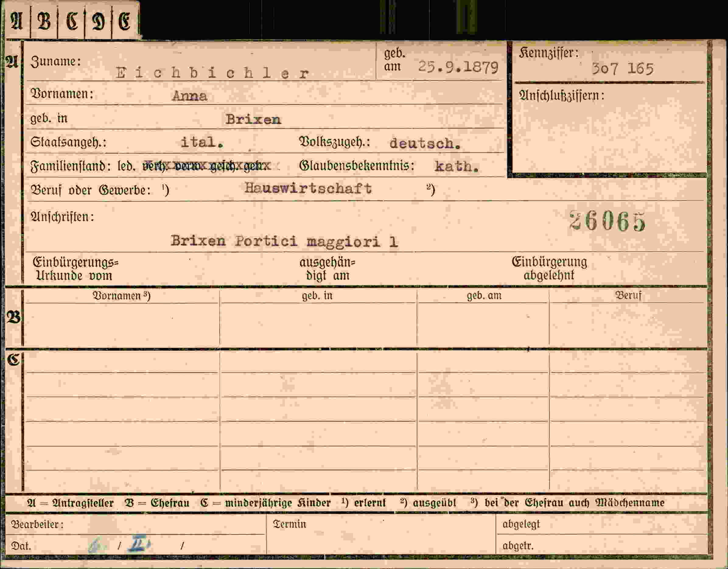Click the footnote '1) erlernt'
This screenshot has width=728, height=569.
[364, 503]
